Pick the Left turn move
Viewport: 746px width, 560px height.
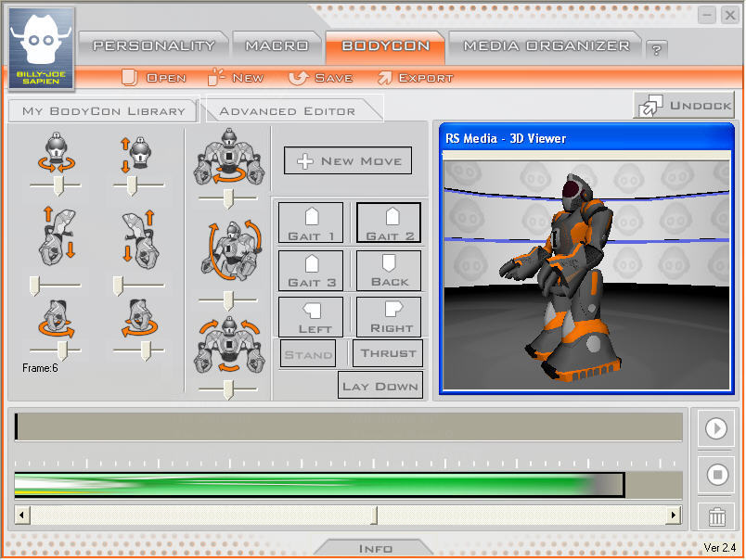click(311, 316)
